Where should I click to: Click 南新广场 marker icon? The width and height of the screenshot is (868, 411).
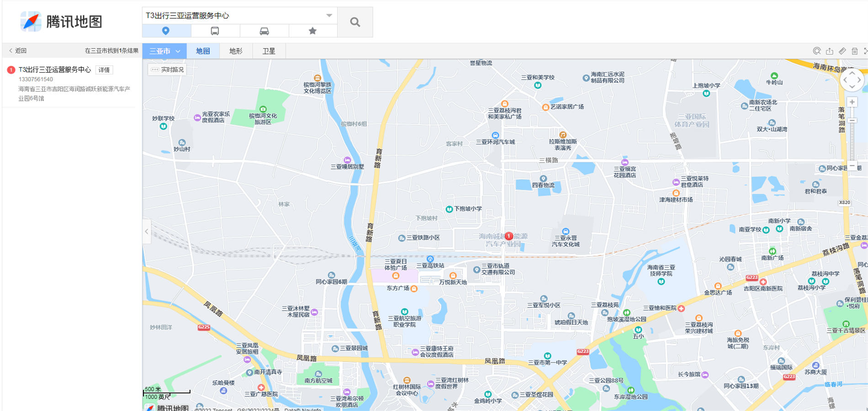(772, 251)
